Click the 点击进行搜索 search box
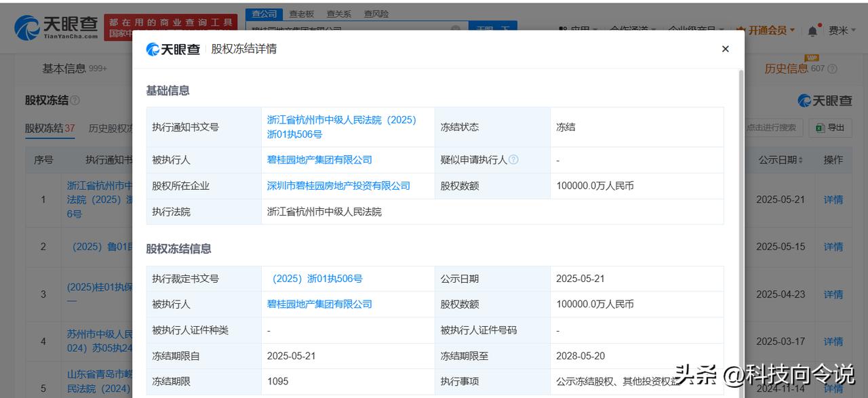 coord(774,127)
